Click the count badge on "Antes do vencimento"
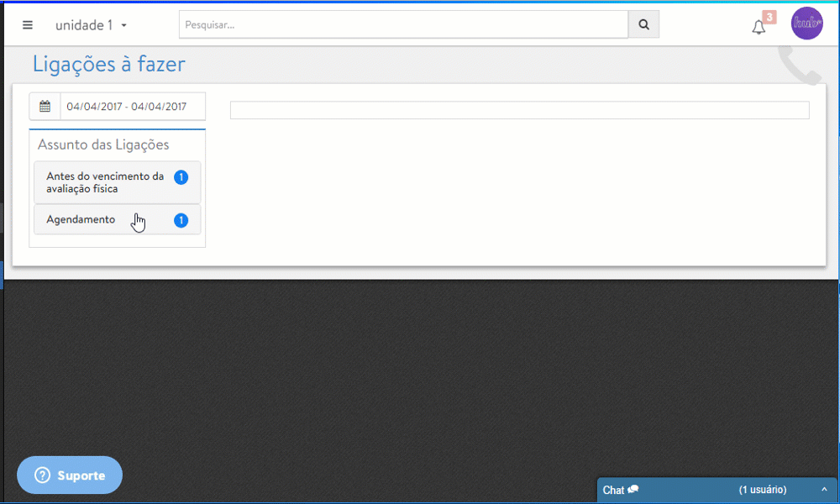 coord(181,177)
